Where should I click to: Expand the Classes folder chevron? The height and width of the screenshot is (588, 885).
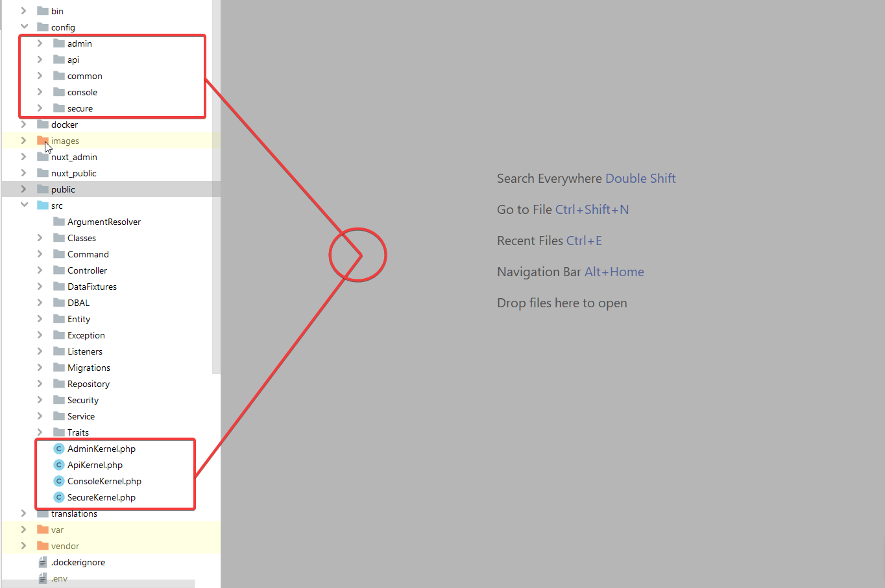tap(40, 238)
